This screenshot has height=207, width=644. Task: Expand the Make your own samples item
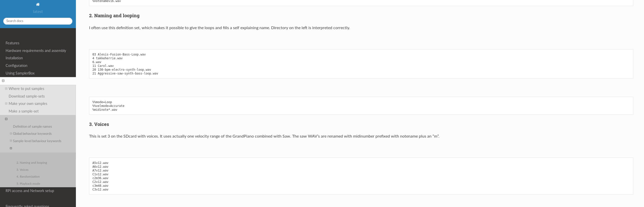[x=6, y=104]
